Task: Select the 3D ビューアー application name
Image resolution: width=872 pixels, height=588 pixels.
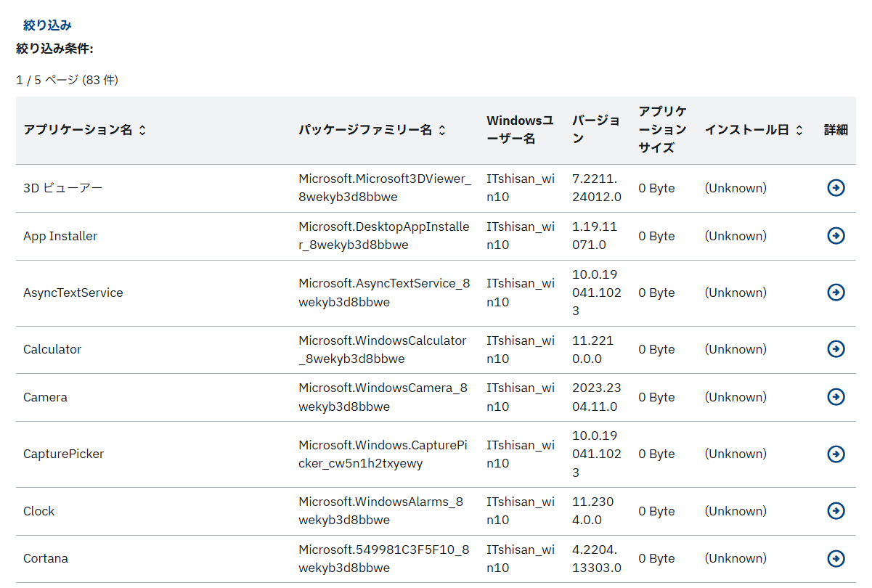Action: point(63,188)
